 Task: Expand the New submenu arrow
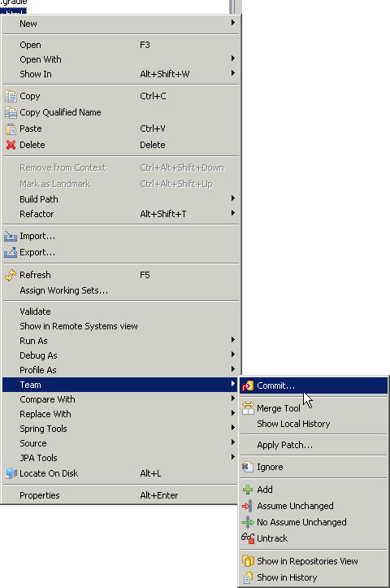[233, 23]
